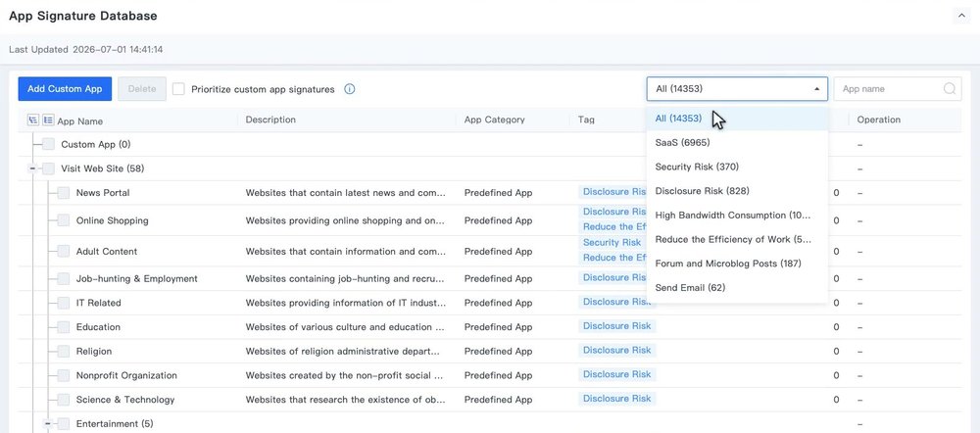The height and width of the screenshot is (433, 980).
Task: Click the Operation column header
Action: (879, 120)
